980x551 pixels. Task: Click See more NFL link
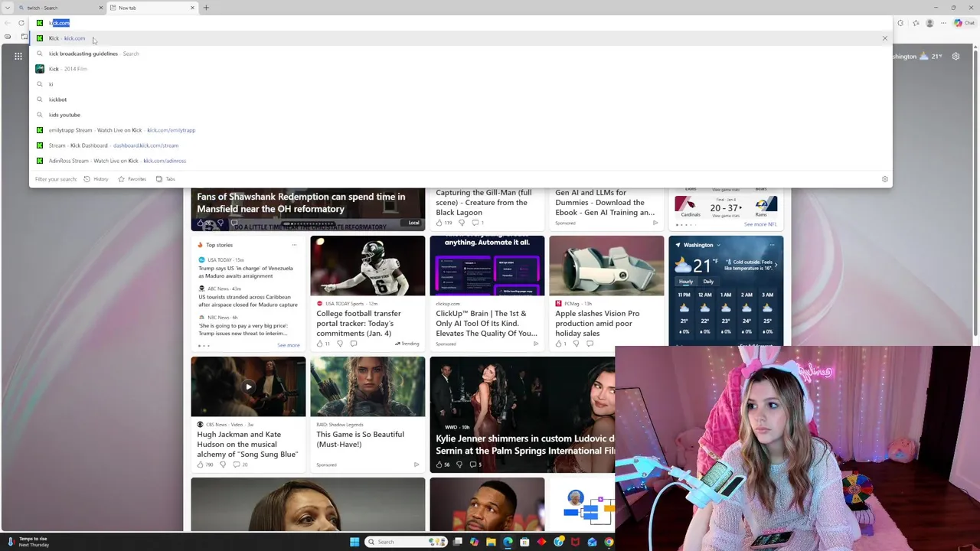click(760, 224)
